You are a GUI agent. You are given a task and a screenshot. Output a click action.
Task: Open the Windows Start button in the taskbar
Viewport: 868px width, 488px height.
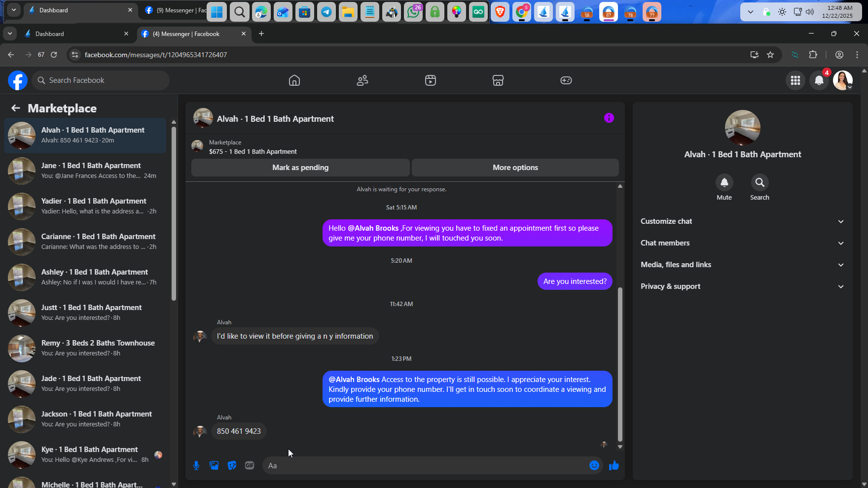pyautogui.click(x=217, y=12)
